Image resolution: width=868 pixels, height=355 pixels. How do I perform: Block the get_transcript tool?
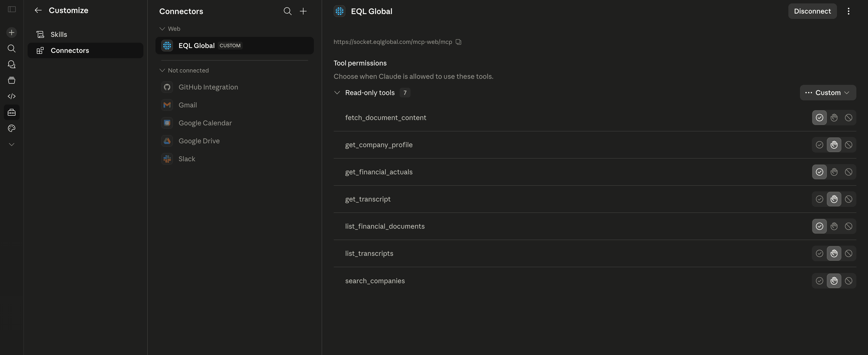coord(848,199)
